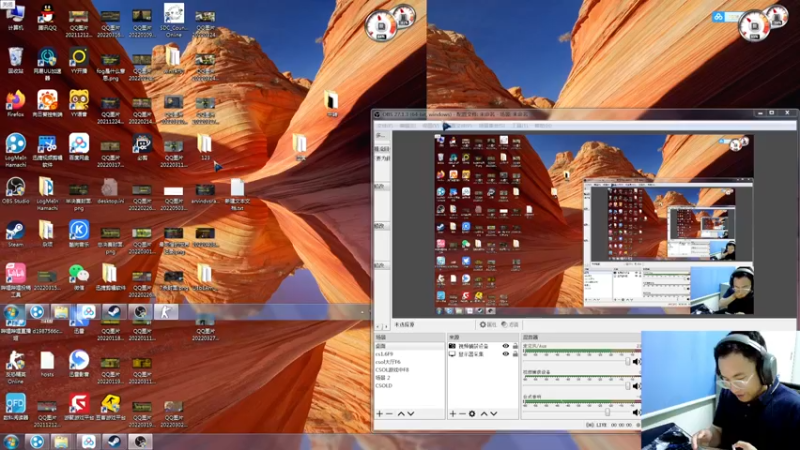Mute the 视频捕获设备 audio mixer channel
This screenshot has width=800, height=450.
(x=636, y=386)
